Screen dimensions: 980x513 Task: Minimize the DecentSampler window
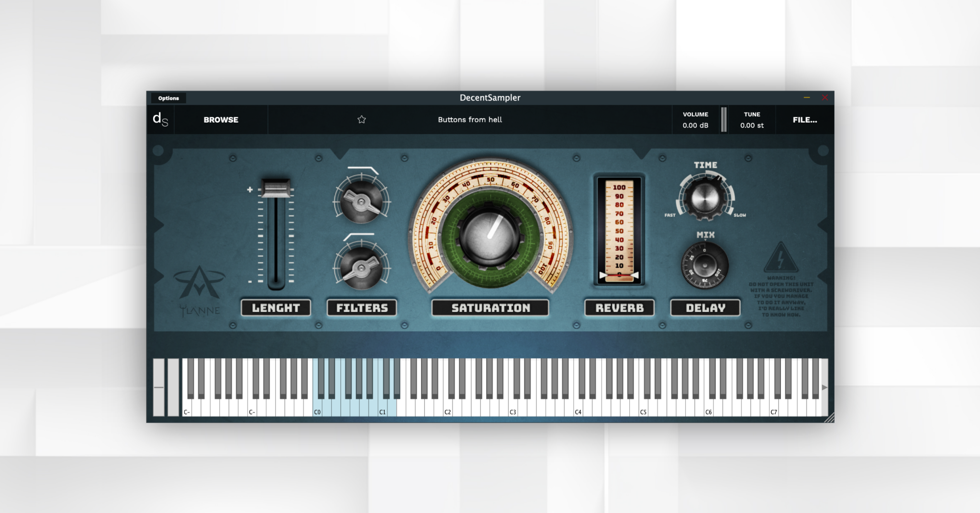pyautogui.click(x=807, y=98)
